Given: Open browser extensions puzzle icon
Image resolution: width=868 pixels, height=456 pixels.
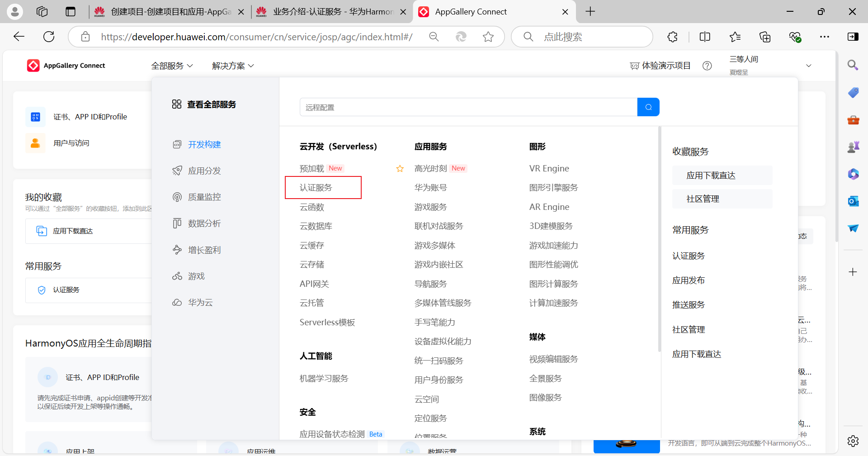Looking at the screenshot, I should click(672, 37).
